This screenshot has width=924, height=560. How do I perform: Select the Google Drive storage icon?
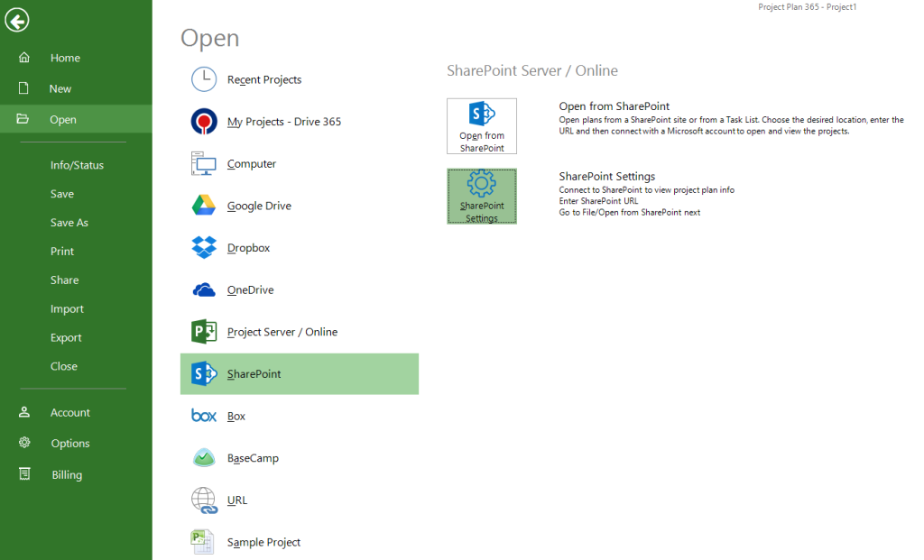(x=202, y=205)
